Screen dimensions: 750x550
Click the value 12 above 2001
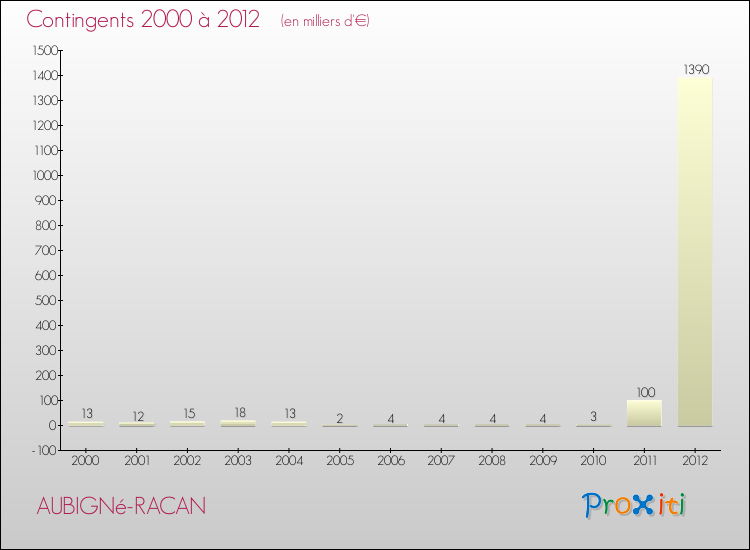138,417
